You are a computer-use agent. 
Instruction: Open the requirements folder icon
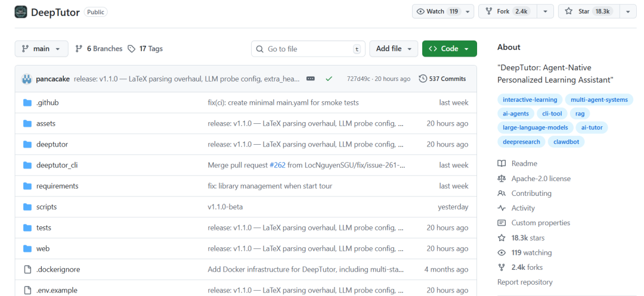point(27,186)
